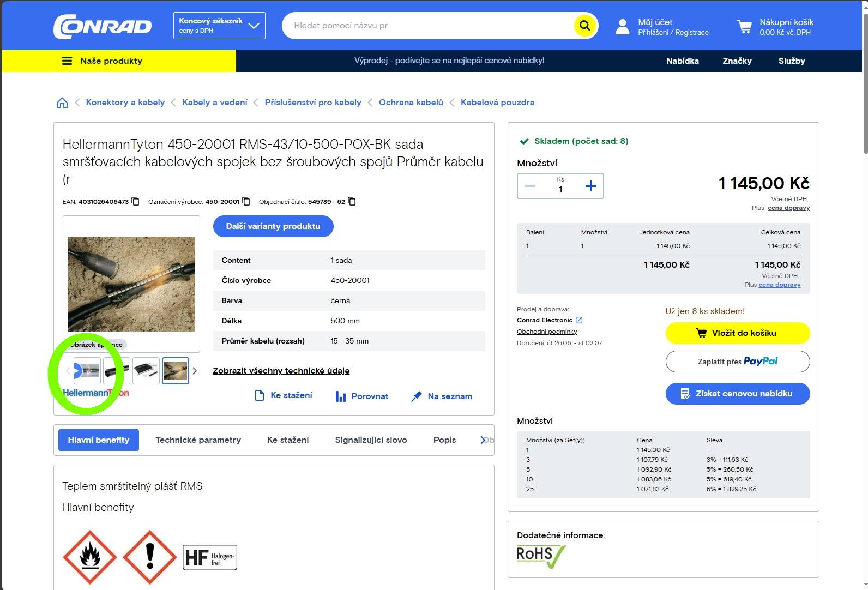This screenshot has width=868, height=590.
Task: Click the HF Halogen-frei symbol
Action: click(210, 557)
